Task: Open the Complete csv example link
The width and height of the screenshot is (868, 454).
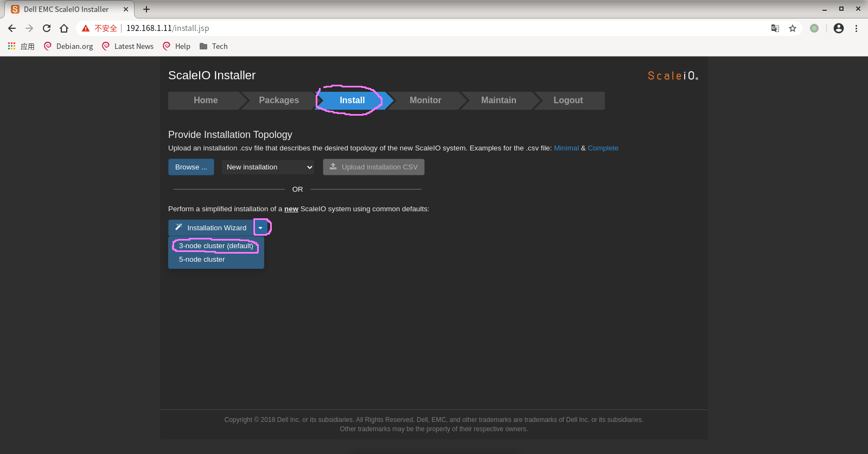Action: click(603, 148)
